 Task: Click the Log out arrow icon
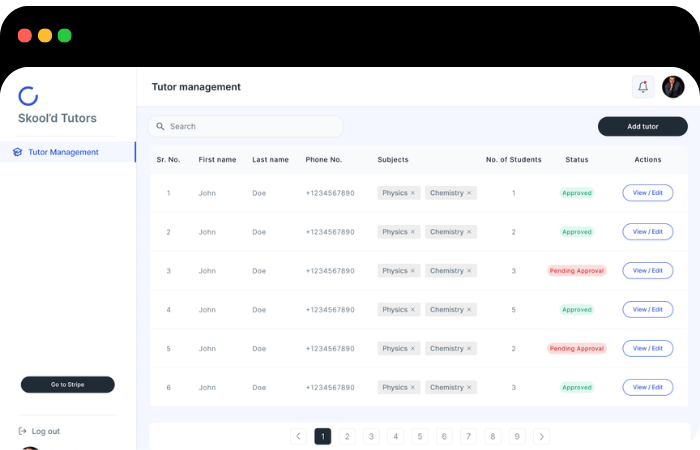tap(22, 431)
